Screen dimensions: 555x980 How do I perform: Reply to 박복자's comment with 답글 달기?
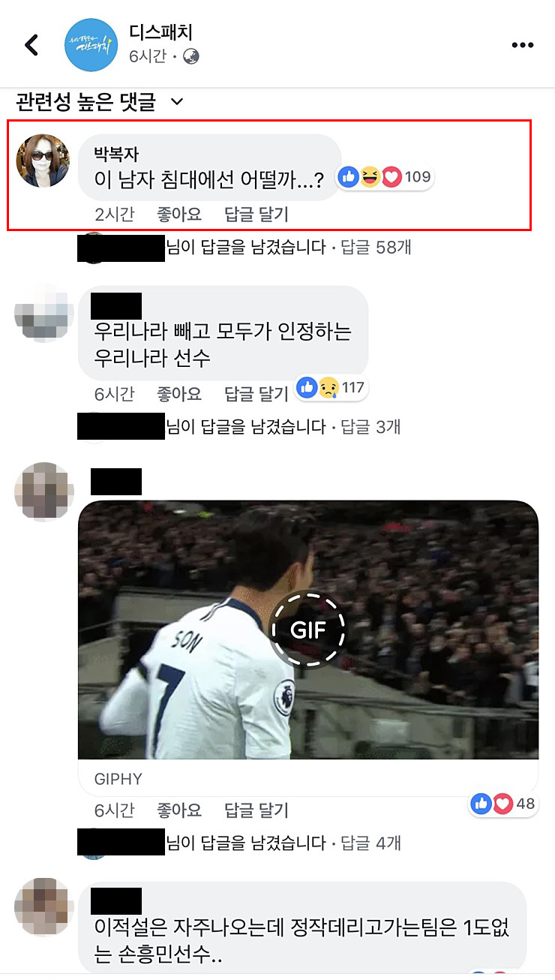(256, 215)
